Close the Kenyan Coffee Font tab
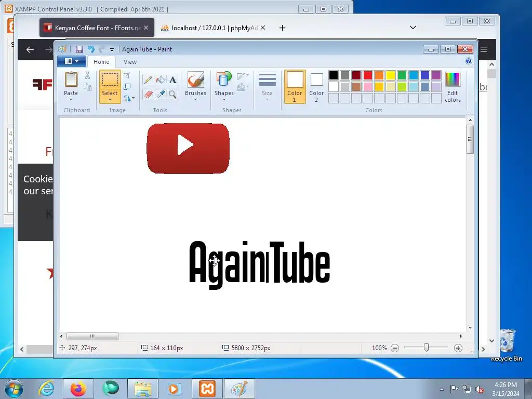The image size is (532, 399). coord(146,28)
